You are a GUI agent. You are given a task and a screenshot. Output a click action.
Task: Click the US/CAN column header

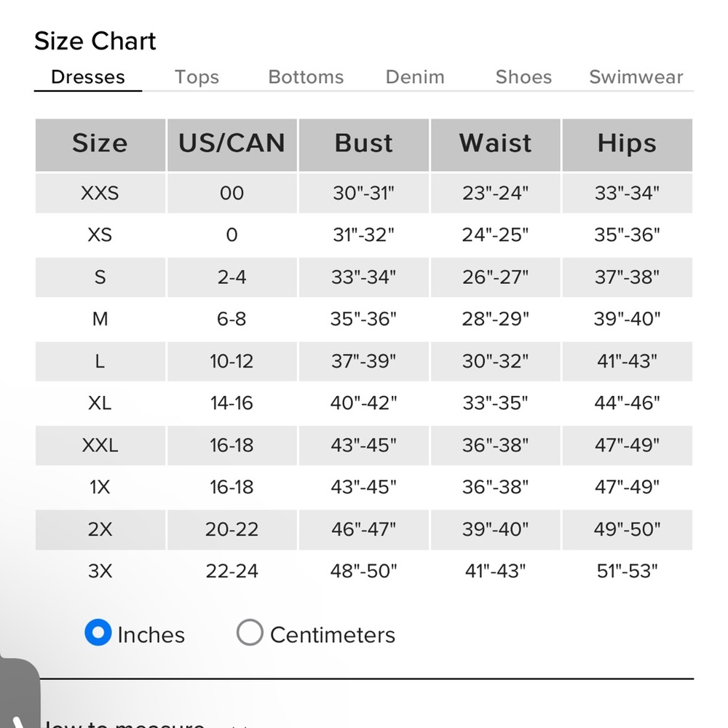point(232,145)
